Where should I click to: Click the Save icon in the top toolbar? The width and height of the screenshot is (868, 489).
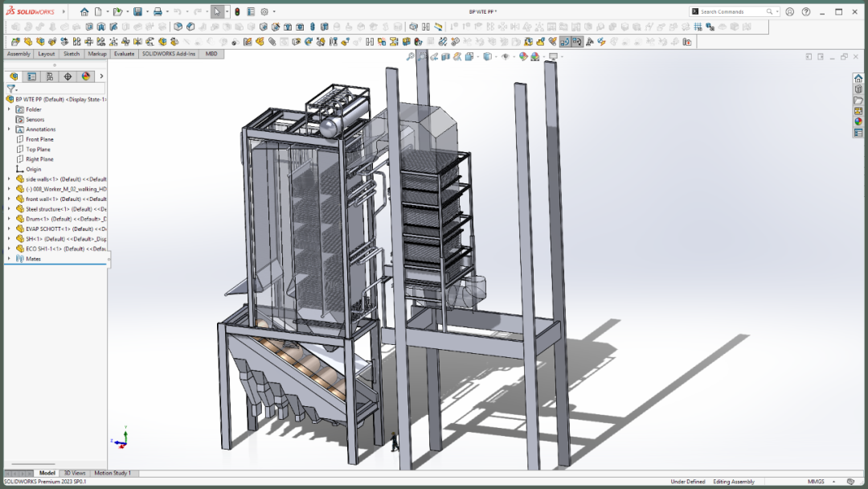138,11
